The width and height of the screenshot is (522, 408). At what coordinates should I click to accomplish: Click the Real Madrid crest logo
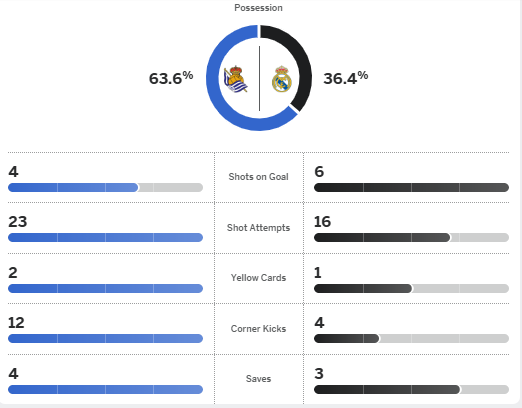pyautogui.click(x=282, y=79)
